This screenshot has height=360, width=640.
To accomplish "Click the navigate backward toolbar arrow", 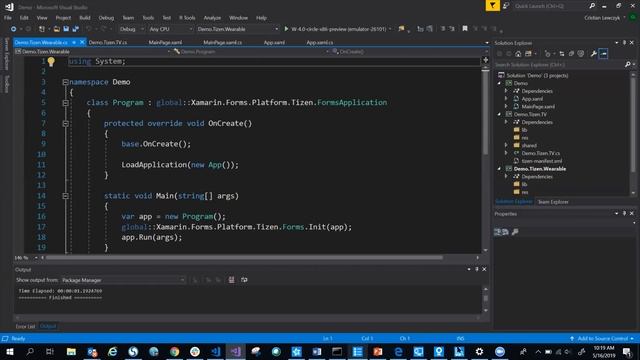I will click(x=13, y=29).
